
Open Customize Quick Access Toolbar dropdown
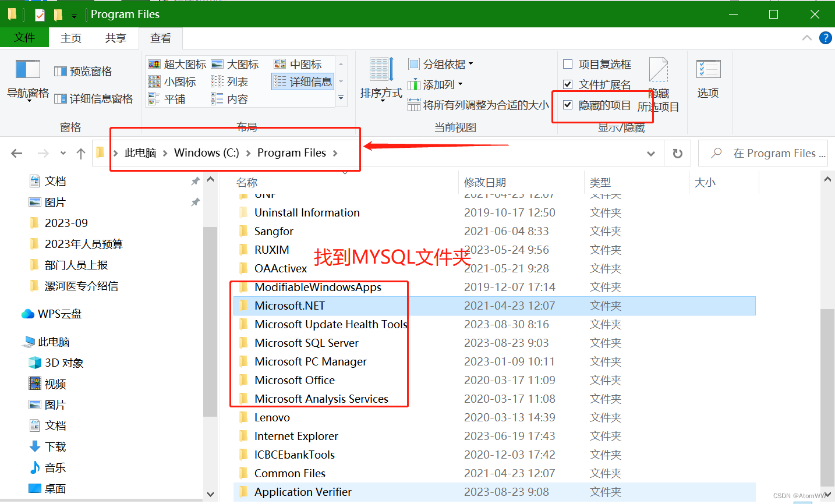[74, 16]
